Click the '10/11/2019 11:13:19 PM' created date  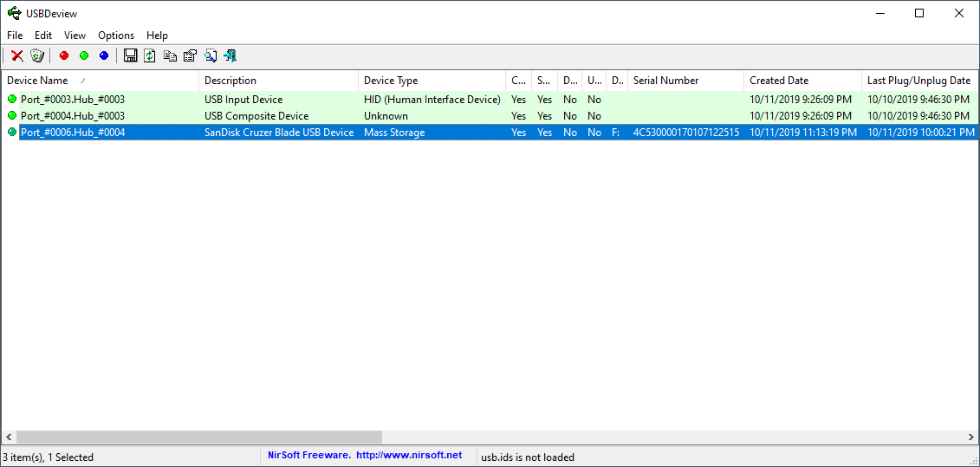pyautogui.click(x=803, y=133)
